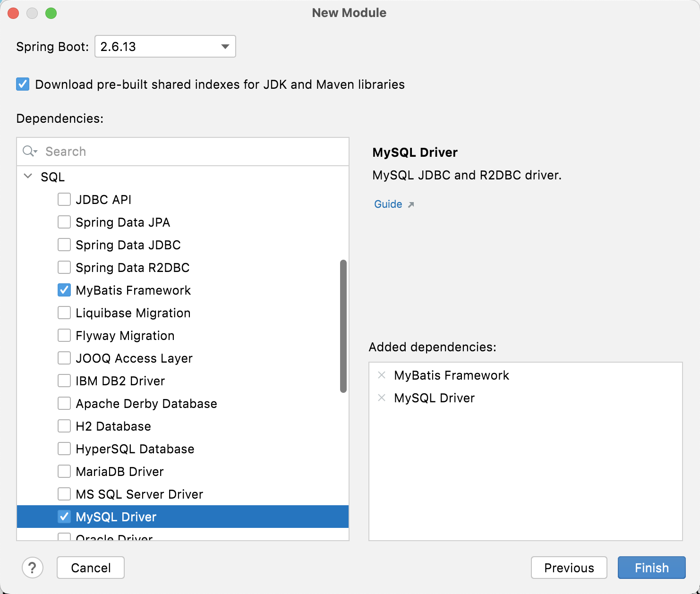This screenshot has width=700, height=594.
Task: Select the MS SQL Server Driver label
Action: click(x=139, y=494)
